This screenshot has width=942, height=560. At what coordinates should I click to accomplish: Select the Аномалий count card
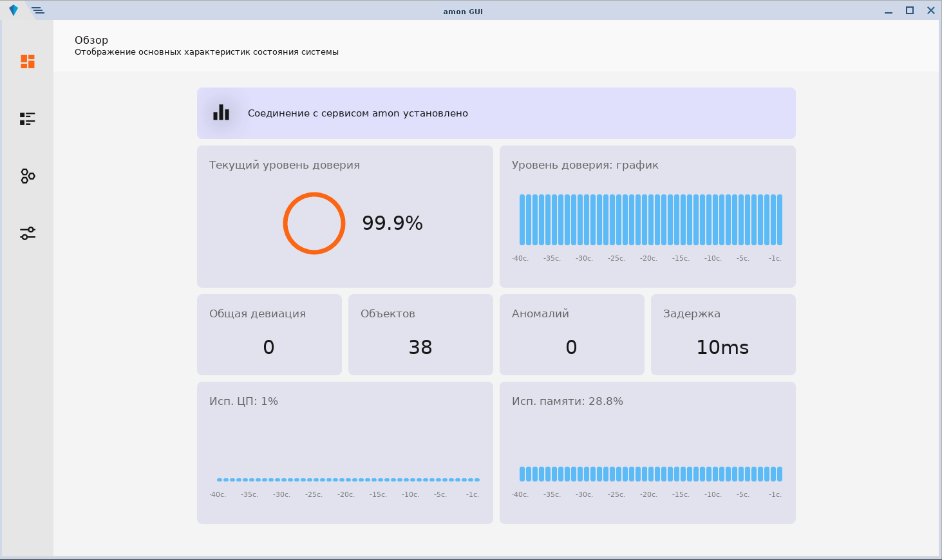572,335
